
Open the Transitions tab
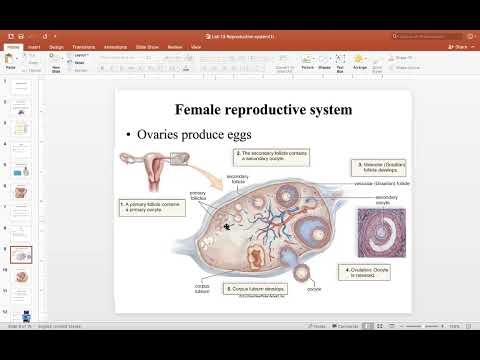click(x=83, y=47)
